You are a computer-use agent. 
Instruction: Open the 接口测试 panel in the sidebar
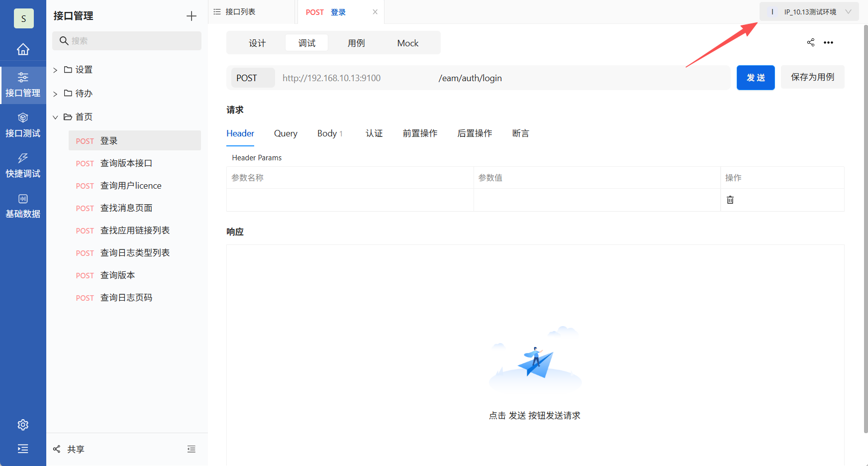click(x=23, y=124)
